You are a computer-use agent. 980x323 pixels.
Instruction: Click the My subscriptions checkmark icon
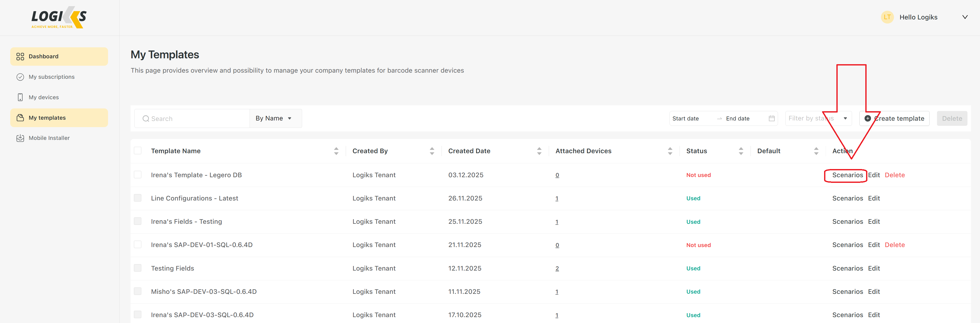[20, 77]
